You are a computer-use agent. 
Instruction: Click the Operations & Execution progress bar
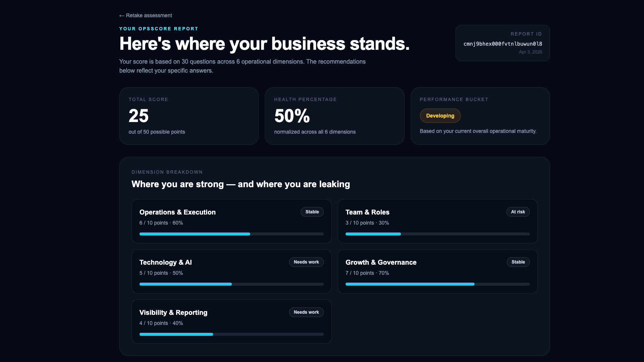pos(231,234)
